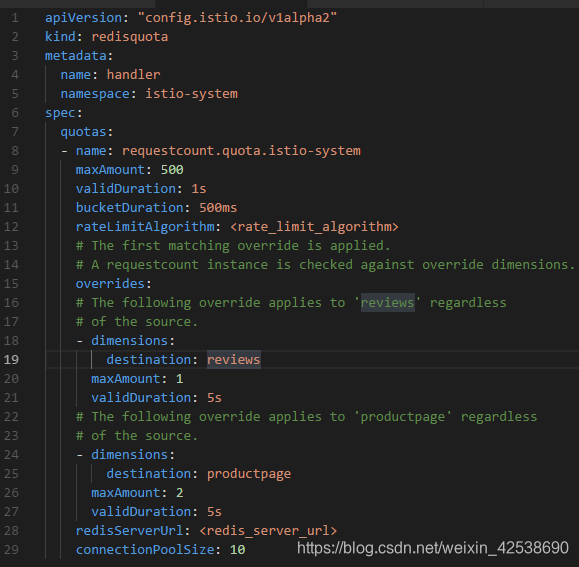Click the highlighted reviews value on line 19
This screenshot has height=567, width=579.
(x=233, y=360)
